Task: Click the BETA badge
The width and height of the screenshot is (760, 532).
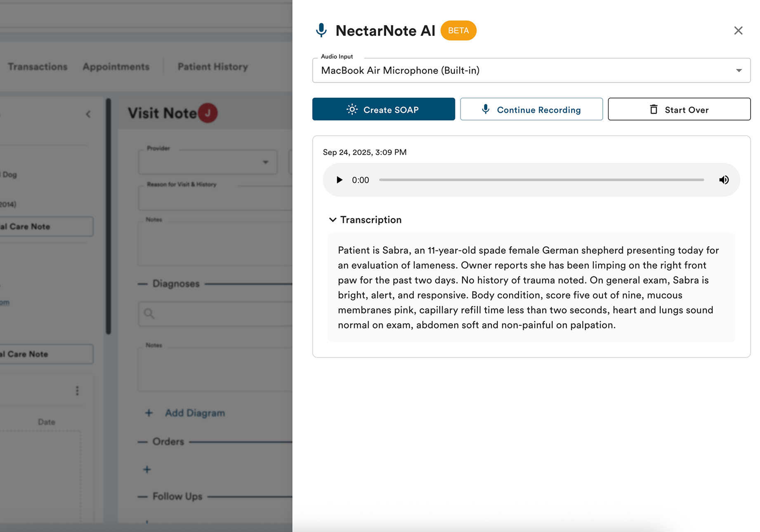Action: [x=458, y=31]
